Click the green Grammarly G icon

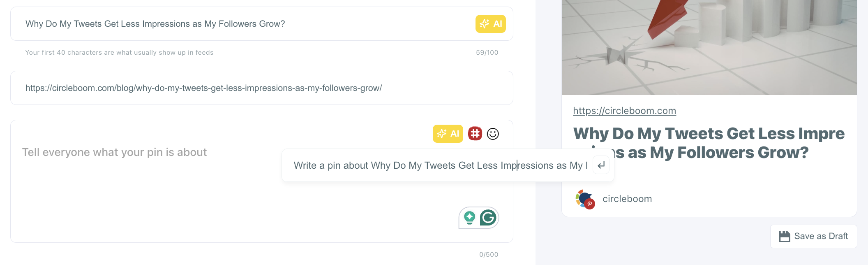coord(488,218)
